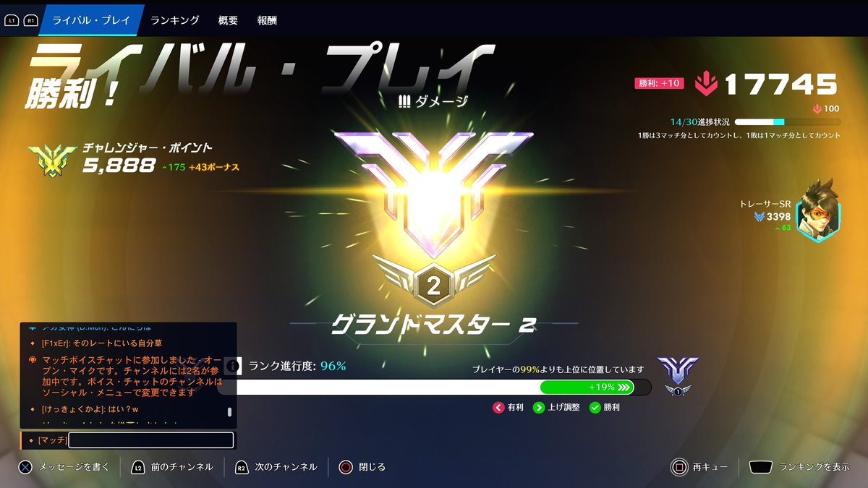Screen dimensions: 868x488
Task: Click the ダメージ role icon
Action: (x=404, y=102)
